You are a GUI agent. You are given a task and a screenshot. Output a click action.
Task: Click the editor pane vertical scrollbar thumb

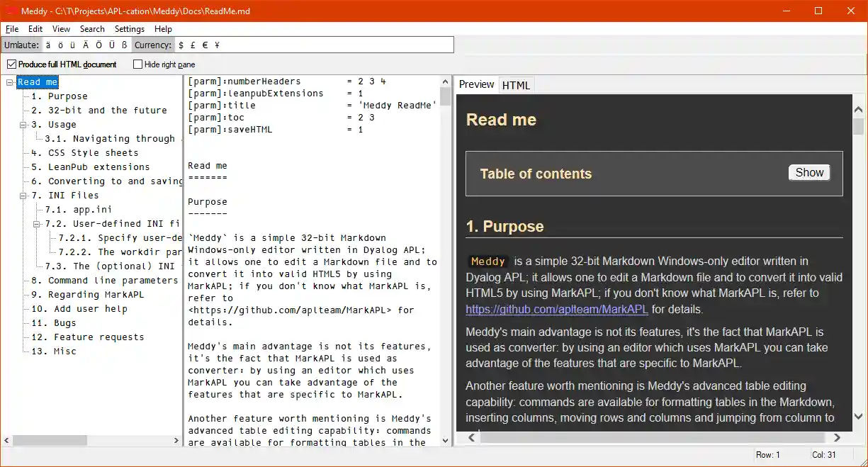click(x=445, y=96)
